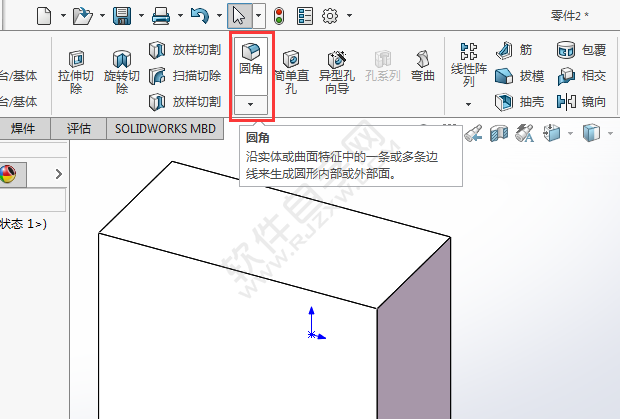Select the blue origin triad marker
Image resolution: width=620 pixels, height=419 pixels.
point(316,323)
